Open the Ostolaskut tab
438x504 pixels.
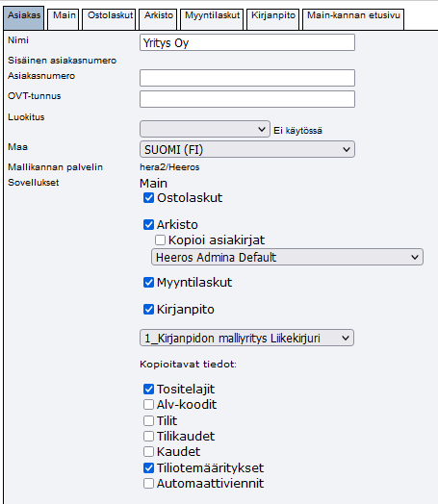pyautogui.click(x=109, y=19)
